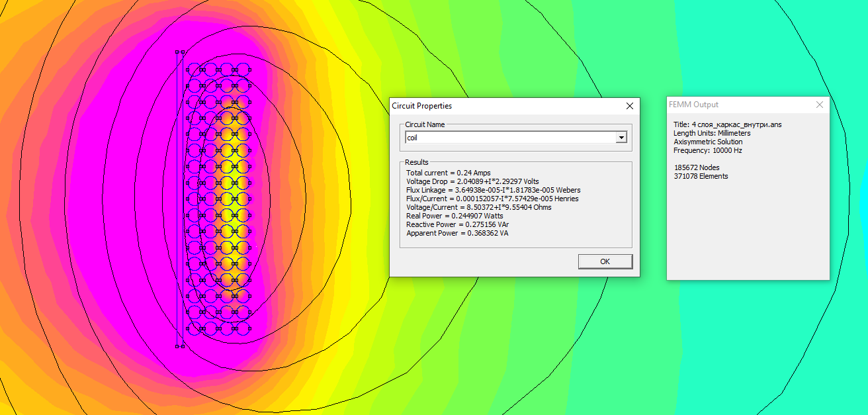This screenshot has width=868, height=415.
Task: Click the Voltage Drop result line
Action: click(x=472, y=181)
